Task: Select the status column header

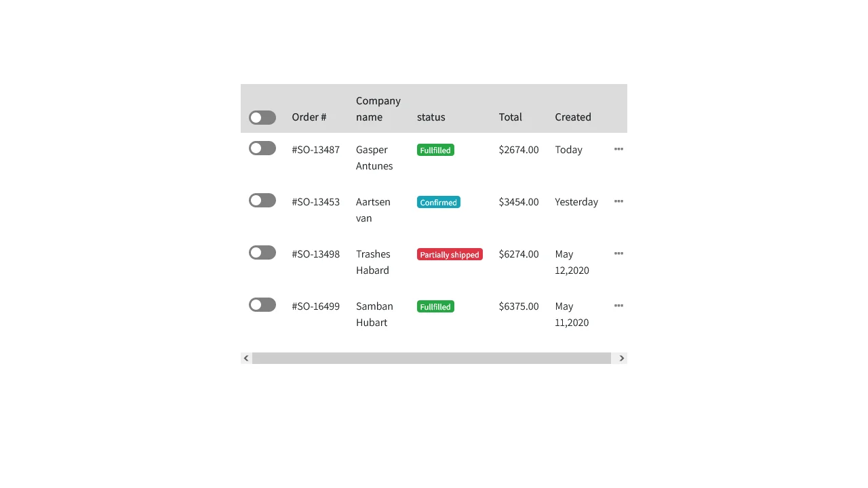Action: [431, 117]
